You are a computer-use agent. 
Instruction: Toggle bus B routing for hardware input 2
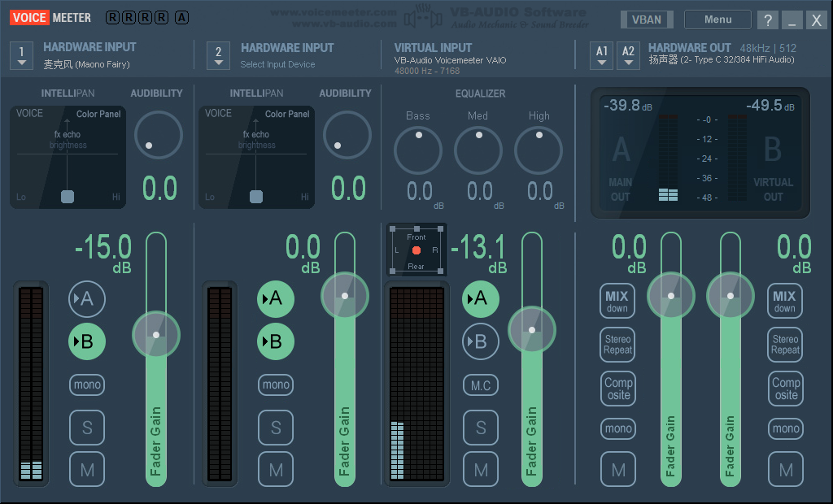point(276,341)
